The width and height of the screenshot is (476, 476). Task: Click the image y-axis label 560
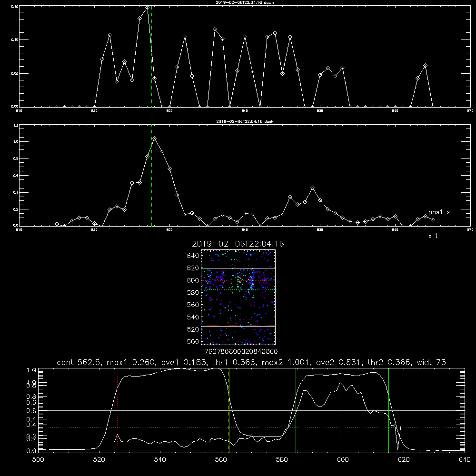point(193,305)
